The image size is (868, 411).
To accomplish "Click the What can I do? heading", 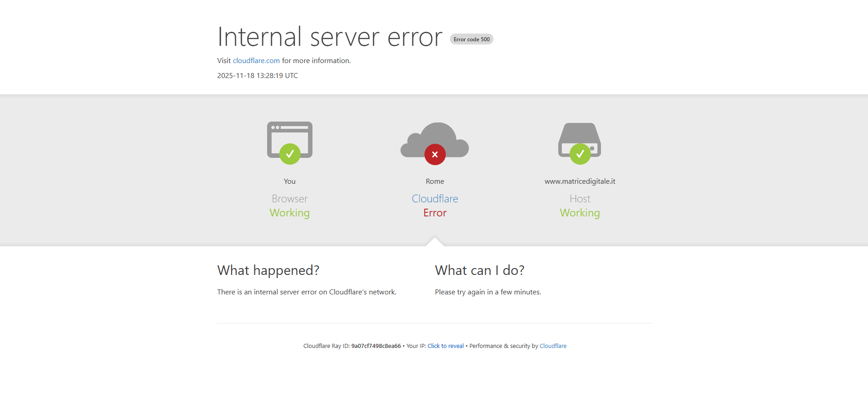I will point(479,270).
